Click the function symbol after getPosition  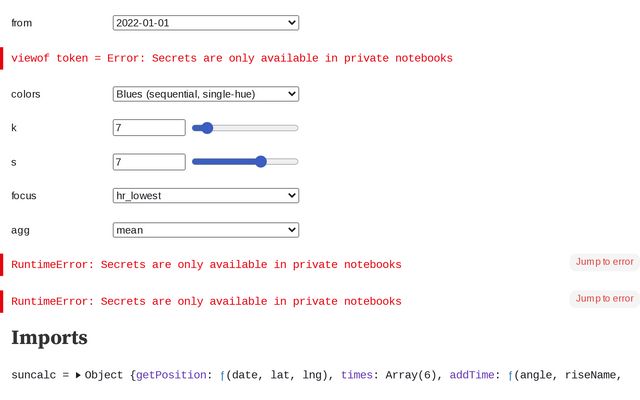(223, 376)
